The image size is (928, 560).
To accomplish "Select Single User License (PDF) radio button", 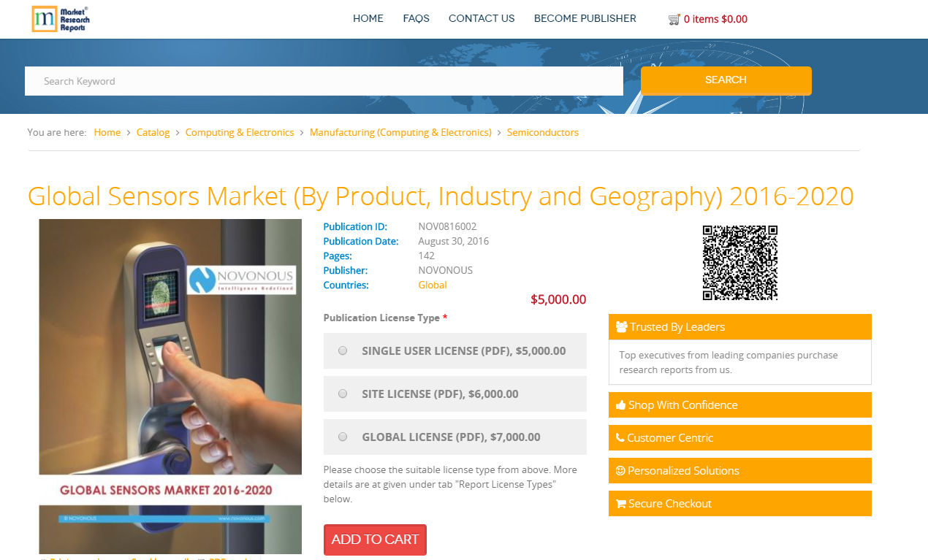I will [x=343, y=350].
